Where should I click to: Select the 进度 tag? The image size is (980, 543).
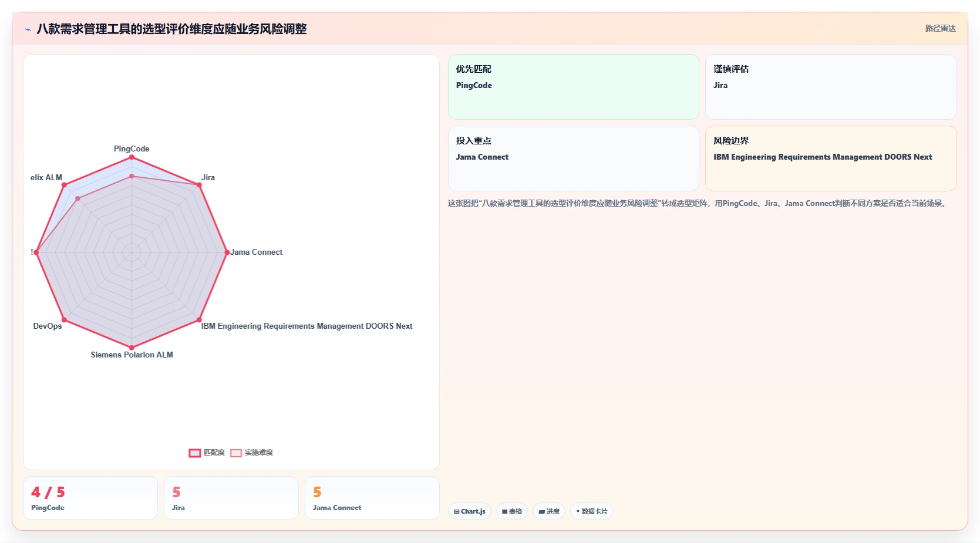549,511
